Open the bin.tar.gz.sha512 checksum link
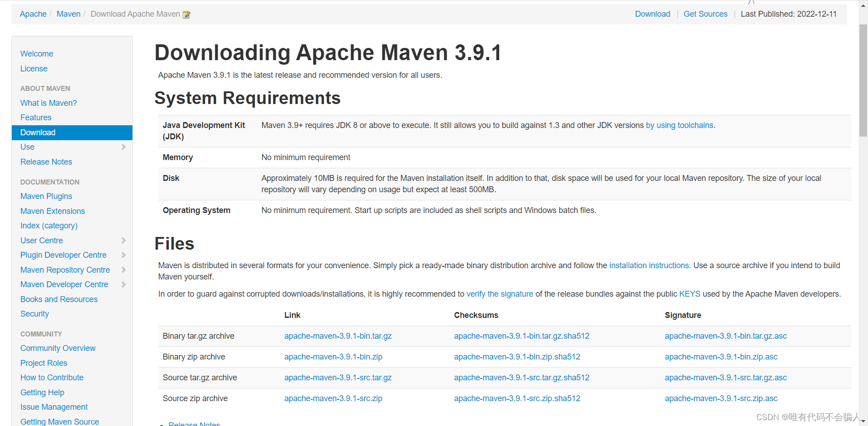 click(522, 336)
